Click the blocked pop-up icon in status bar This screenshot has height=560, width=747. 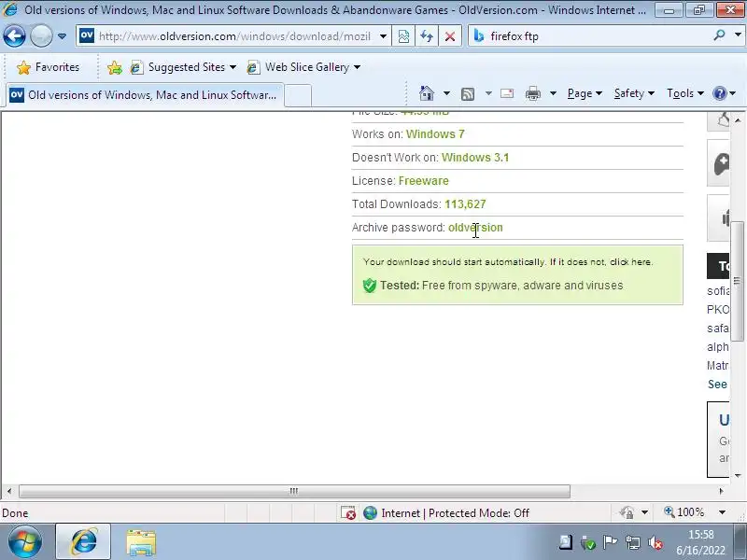click(347, 512)
